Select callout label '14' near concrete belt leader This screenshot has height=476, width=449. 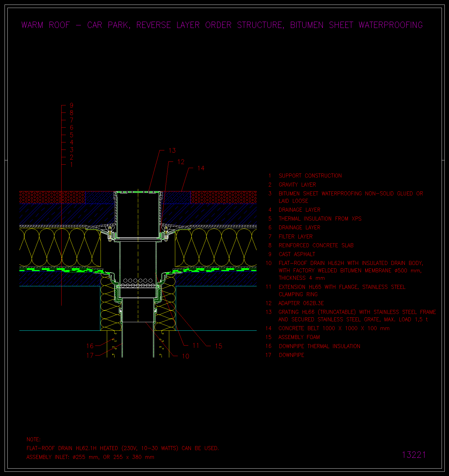coord(201,168)
